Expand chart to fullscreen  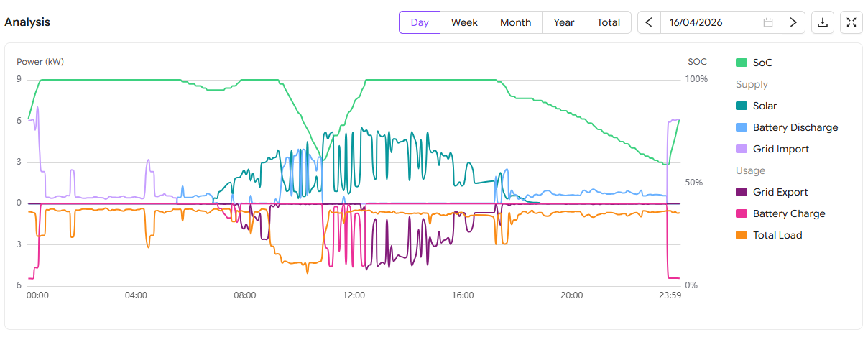tap(851, 22)
